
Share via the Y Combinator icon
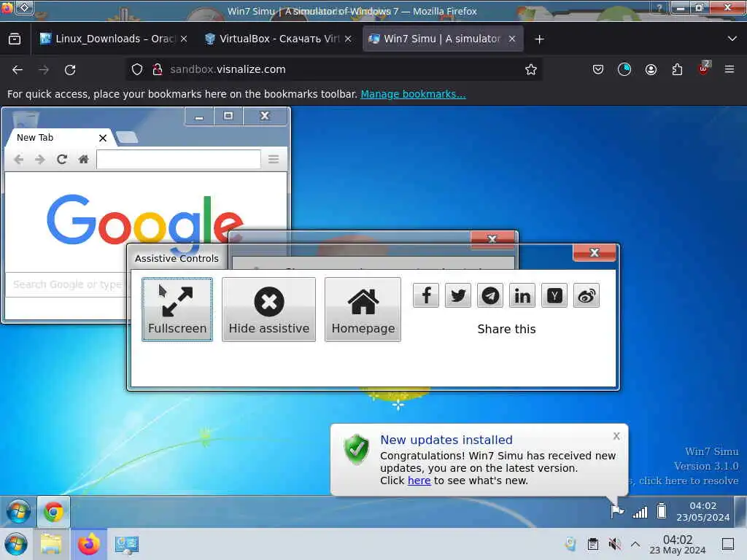point(554,295)
